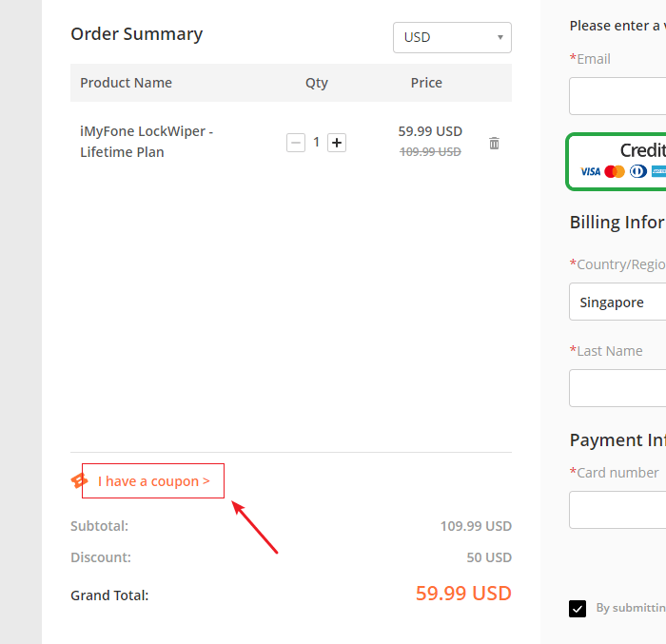Click the 'I have a coupon >' link
The image size is (666, 644).
pos(154,481)
